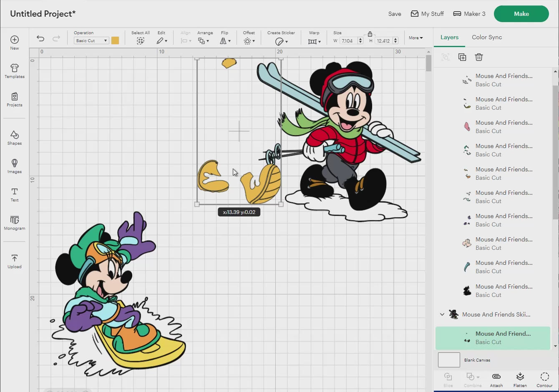Click the Flatten tool
Screen dimensions: 559x392
(520, 379)
